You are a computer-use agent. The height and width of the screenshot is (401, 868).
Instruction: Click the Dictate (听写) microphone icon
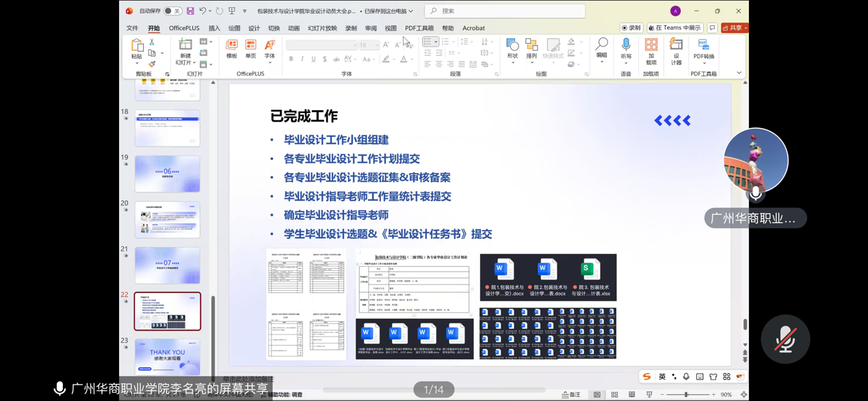click(x=626, y=46)
